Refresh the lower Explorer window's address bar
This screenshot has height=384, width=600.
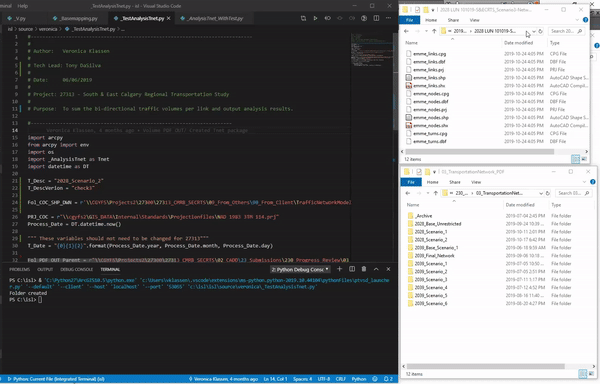coord(548,193)
